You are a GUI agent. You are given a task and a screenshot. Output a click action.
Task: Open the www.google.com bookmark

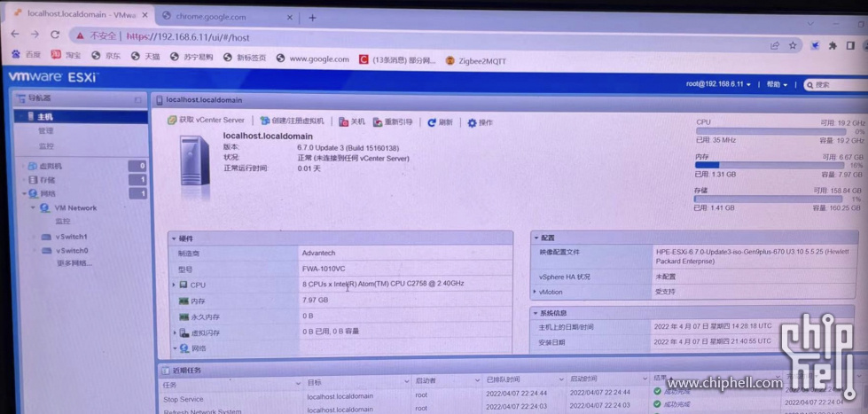(x=313, y=59)
